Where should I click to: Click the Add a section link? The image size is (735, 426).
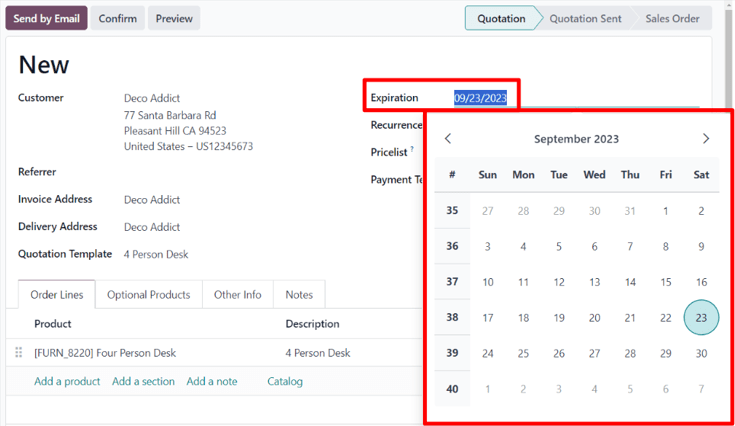pyautogui.click(x=143, y=381)
